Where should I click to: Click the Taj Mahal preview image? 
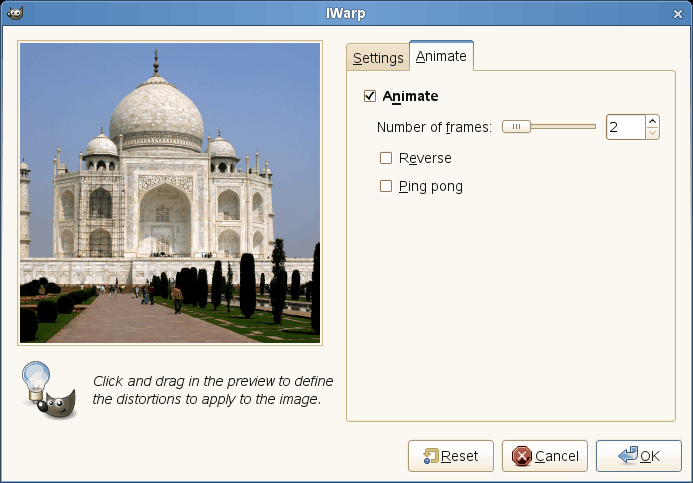coord(170,193)
